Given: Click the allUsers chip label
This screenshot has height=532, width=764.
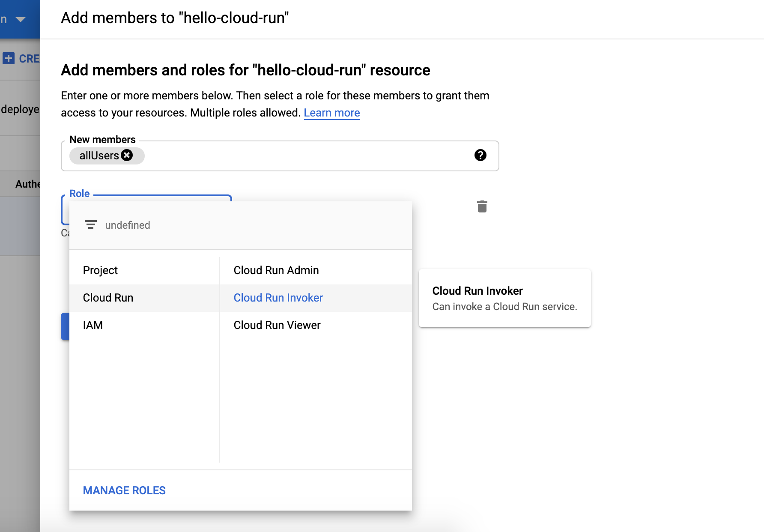Looking at the screenshot, I should point(99,155).
